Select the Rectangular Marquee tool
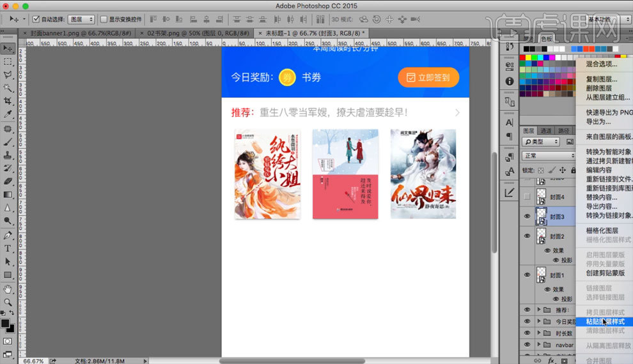The height and width of the screenshot is (364, 633). click(8, 62)
